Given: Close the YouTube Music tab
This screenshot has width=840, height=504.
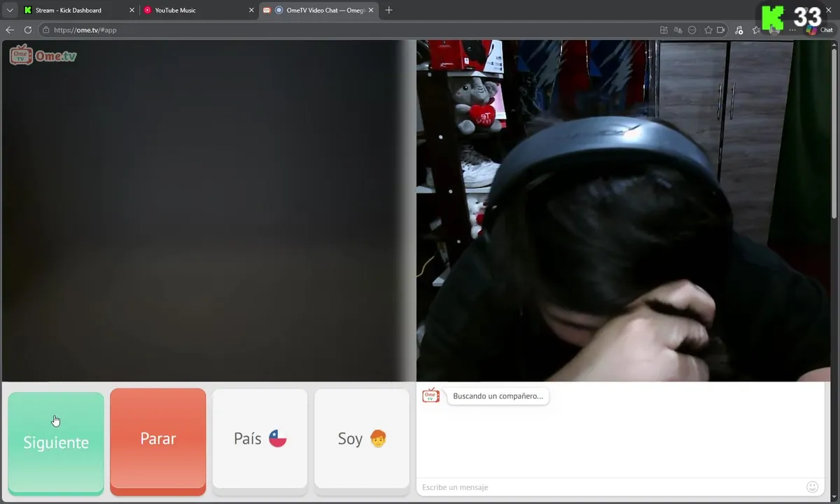Looking at the screenshot, I should tap(251, 10).
